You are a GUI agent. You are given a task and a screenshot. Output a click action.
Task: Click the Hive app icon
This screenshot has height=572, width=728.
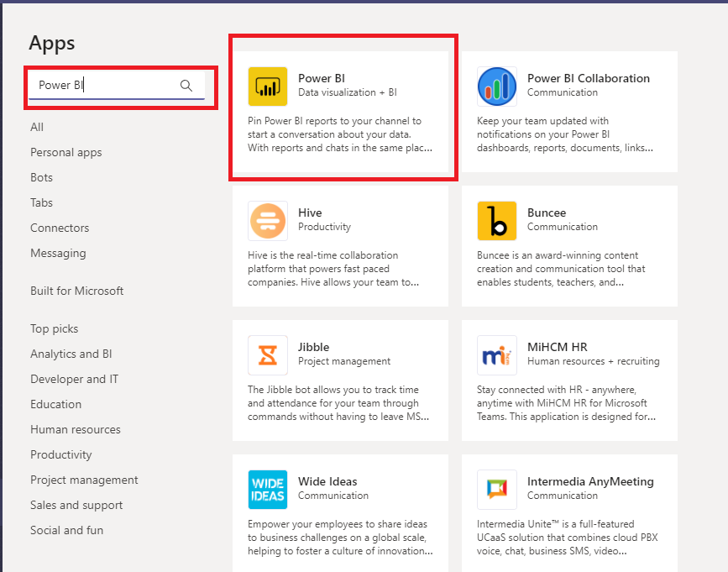pyautogui.click(x=267, y=221)
